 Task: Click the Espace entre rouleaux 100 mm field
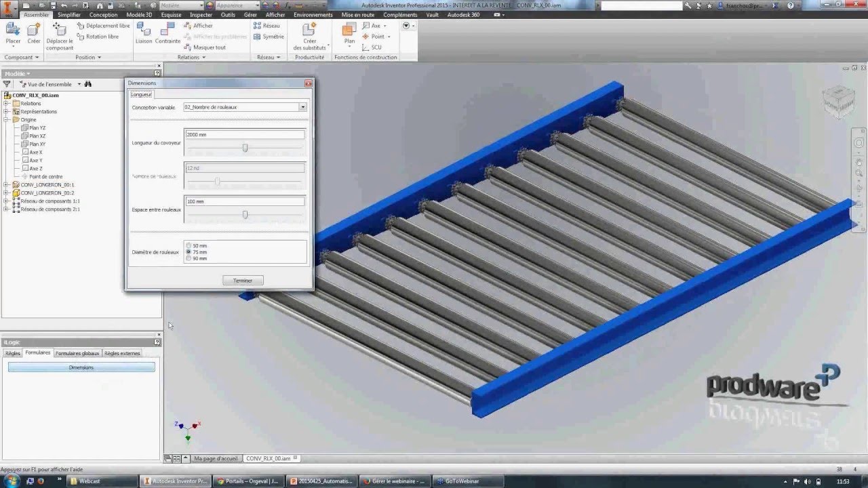245,202
